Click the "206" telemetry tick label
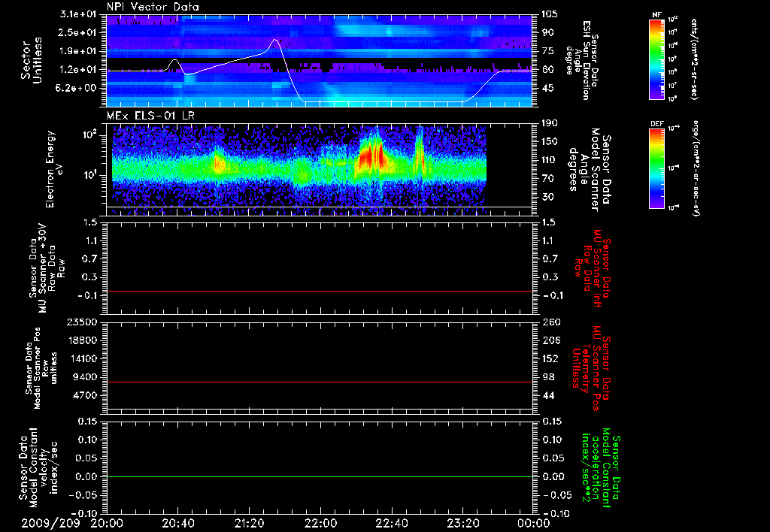Viewport: 770px width, 532px height. click(551, 340)
